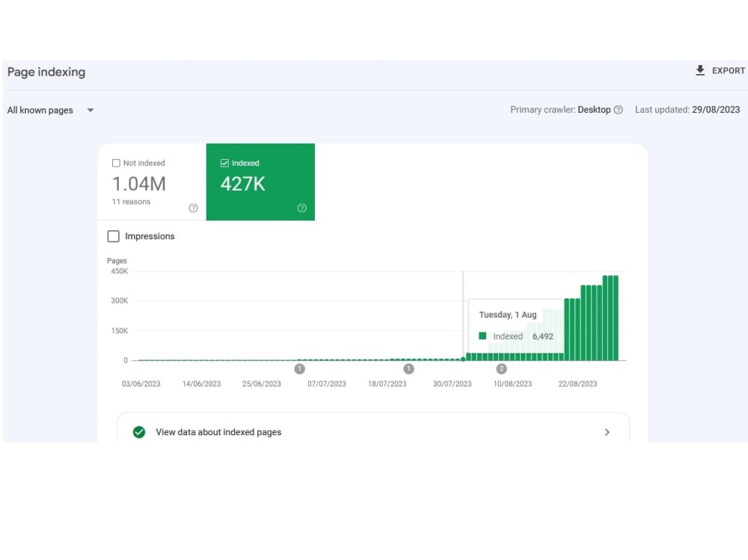This screenshot has height=560, width=748.
Task: Click the Page indexing heading
Action: click(x=46, y=72)
